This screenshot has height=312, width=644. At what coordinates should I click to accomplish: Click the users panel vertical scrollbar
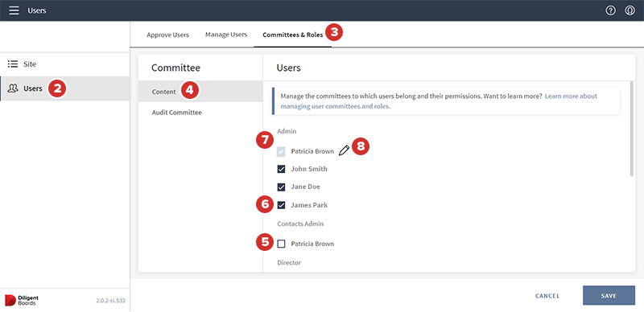coord(632,129)
